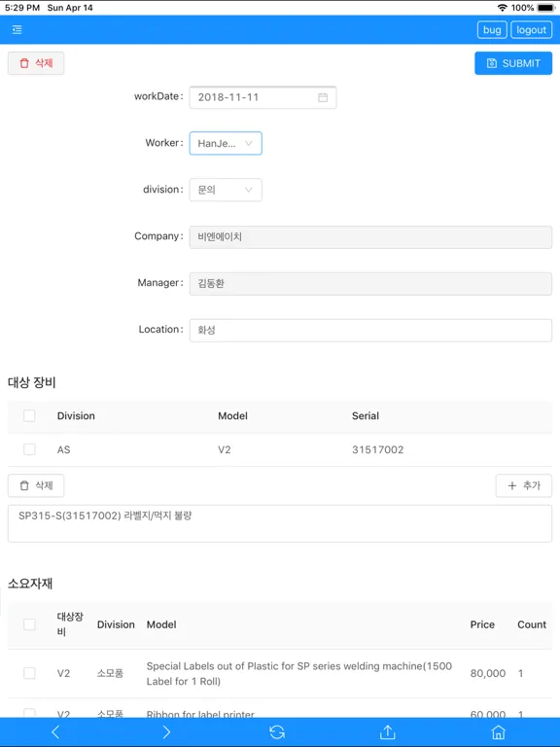Screen dimensions: 560x747
Task: Add equipment with the 추가 button
Action: pos(524,485)
